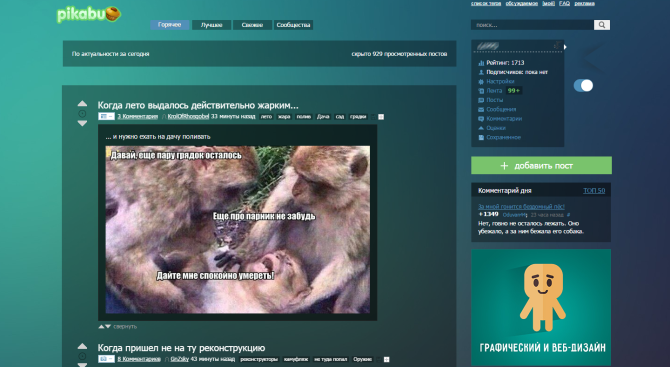Click the Посты icon in sidebar

(x=481, y=100)
